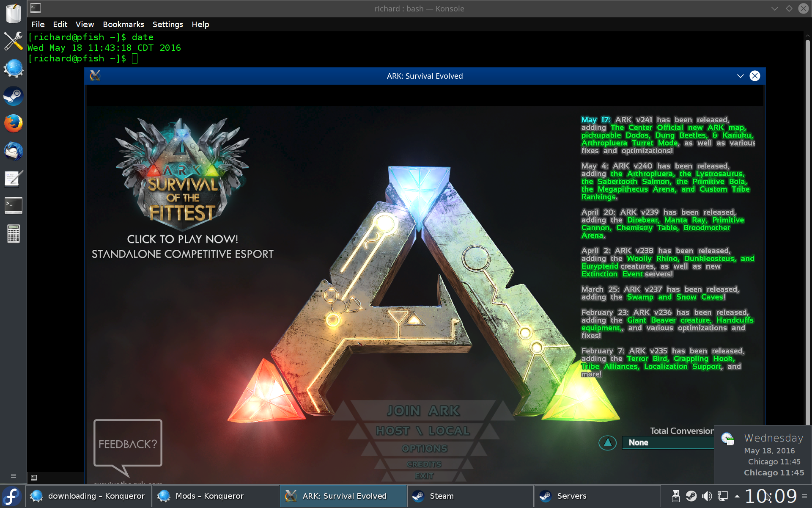Switch to the Steam taskbar window
Screen dimensions: 812x508
tap(470, 496)
